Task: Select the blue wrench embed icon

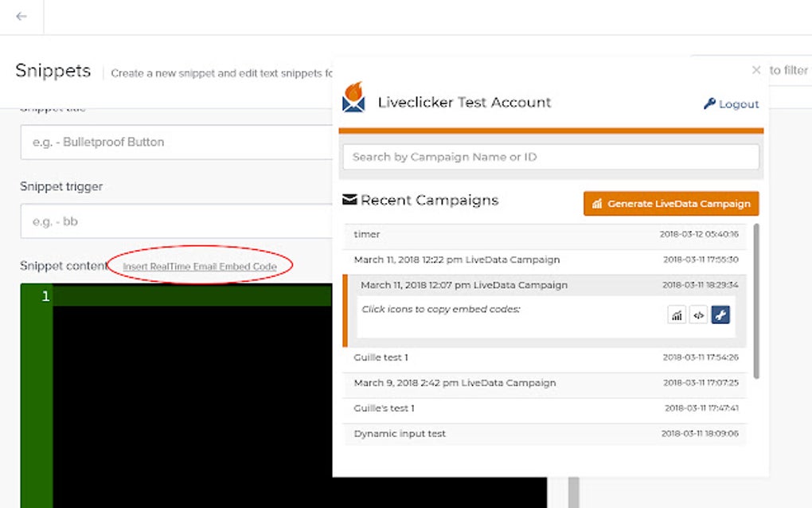Action: tap(720, 315)
